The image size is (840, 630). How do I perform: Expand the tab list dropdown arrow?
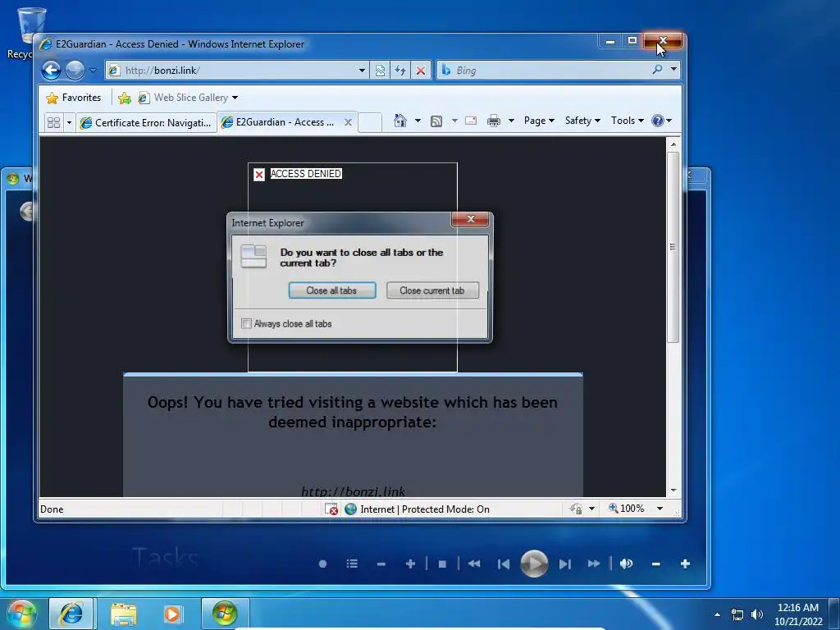[69, 123]
